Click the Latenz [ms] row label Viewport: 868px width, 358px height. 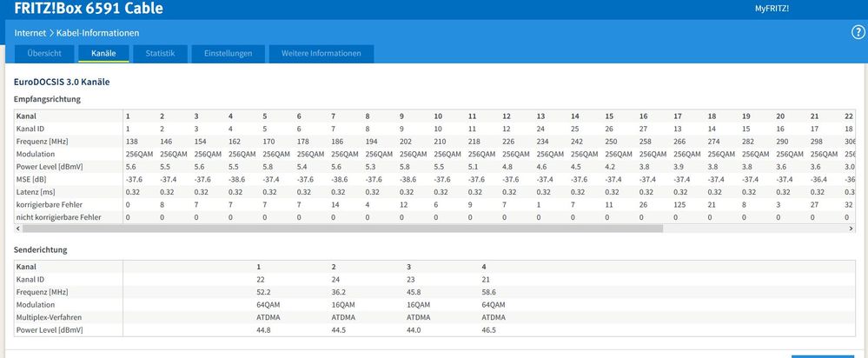(x=36, y=193)
